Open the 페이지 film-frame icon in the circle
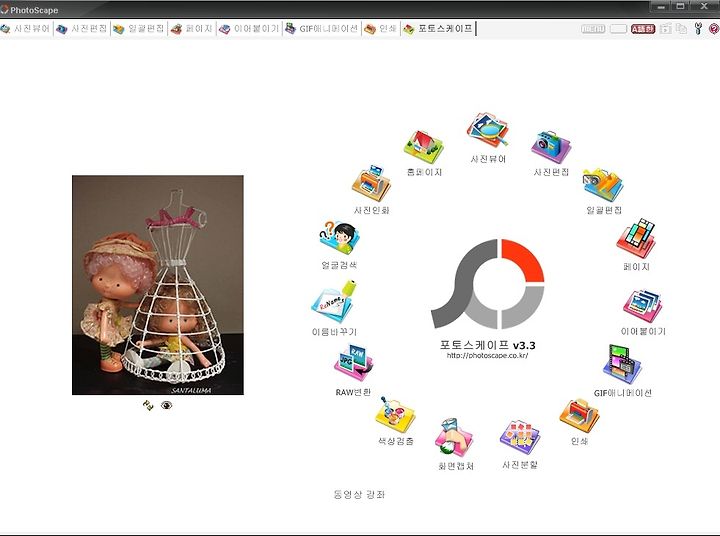720x536 pixels. click(636, 239)
